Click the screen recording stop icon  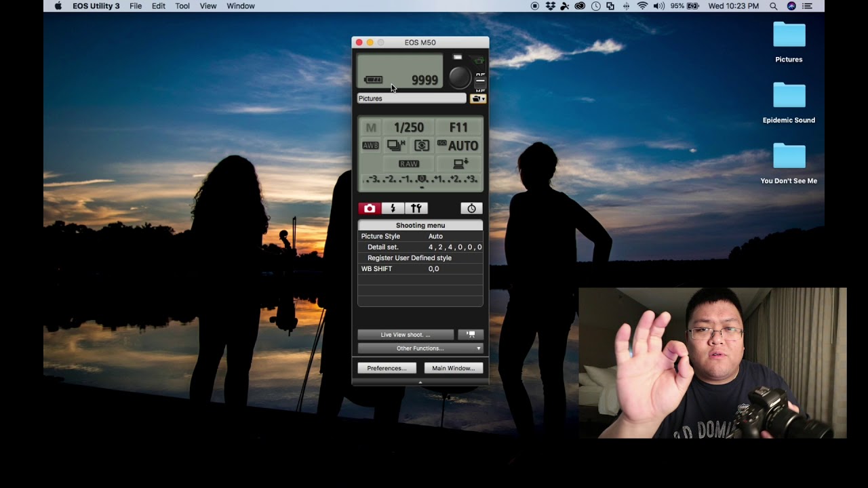pyautogui.click(x=535, y=6)
